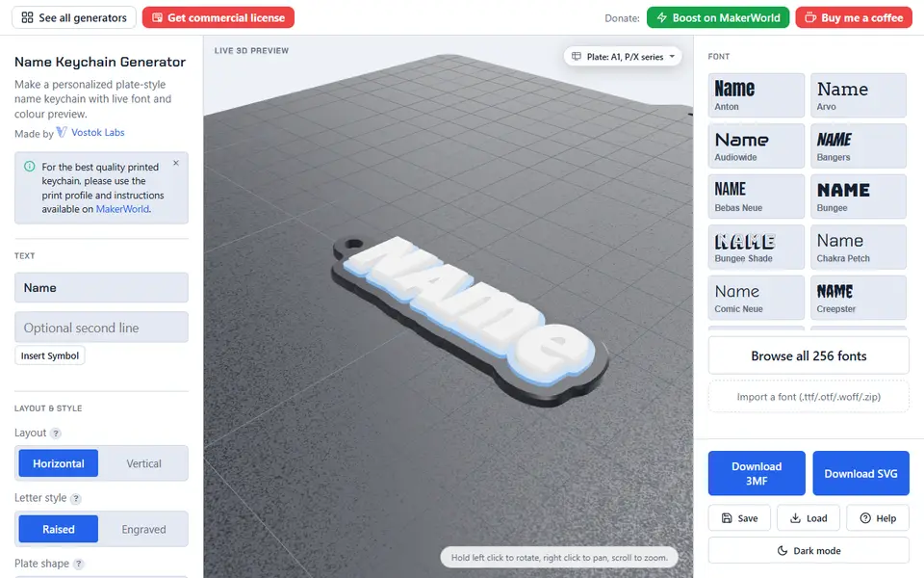The width and height of the screenshot is (924, 578).
Task: Pick the Arvo font
Action: [858, 95]
